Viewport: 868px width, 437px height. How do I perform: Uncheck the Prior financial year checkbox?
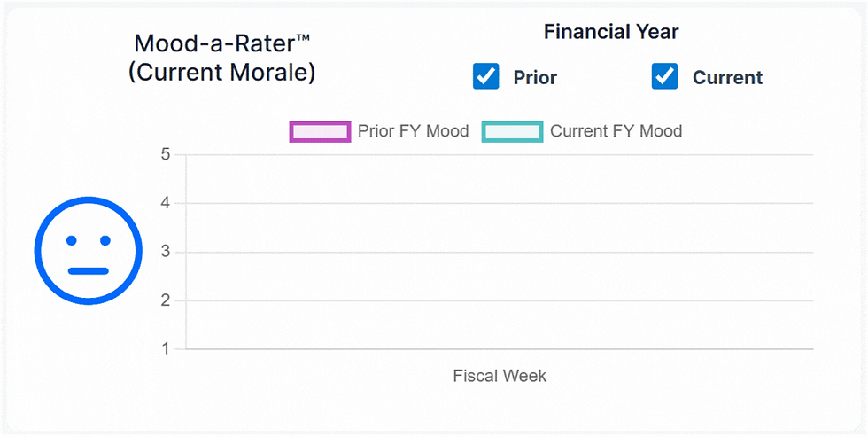[x=486, y=77]
